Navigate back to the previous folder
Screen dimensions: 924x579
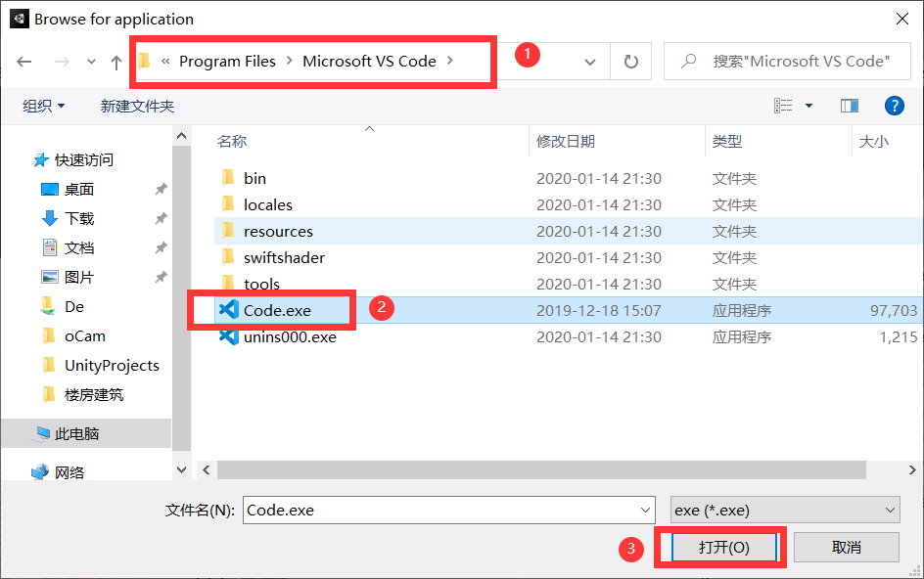[x=23, y=61]
